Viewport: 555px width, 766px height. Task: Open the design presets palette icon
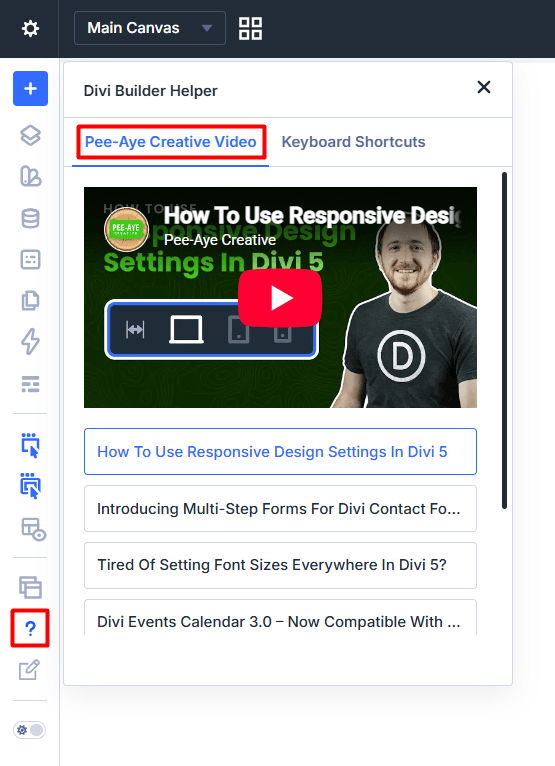click(30, 176)
